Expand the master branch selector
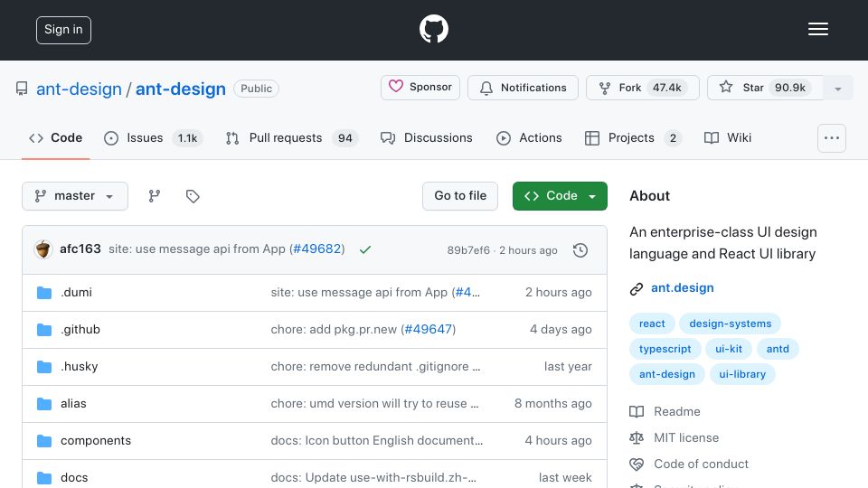The width and height of the screenshot is (868, 488). (75, 196)
